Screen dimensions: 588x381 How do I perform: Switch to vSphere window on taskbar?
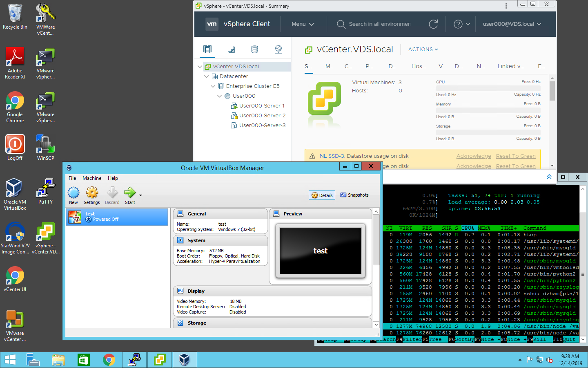tap(160, 360)
